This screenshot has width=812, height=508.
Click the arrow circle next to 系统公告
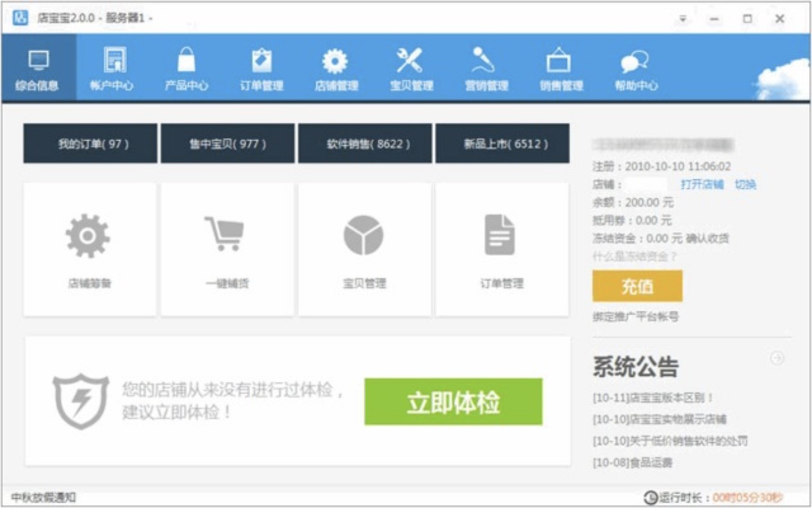pos(777,358)
